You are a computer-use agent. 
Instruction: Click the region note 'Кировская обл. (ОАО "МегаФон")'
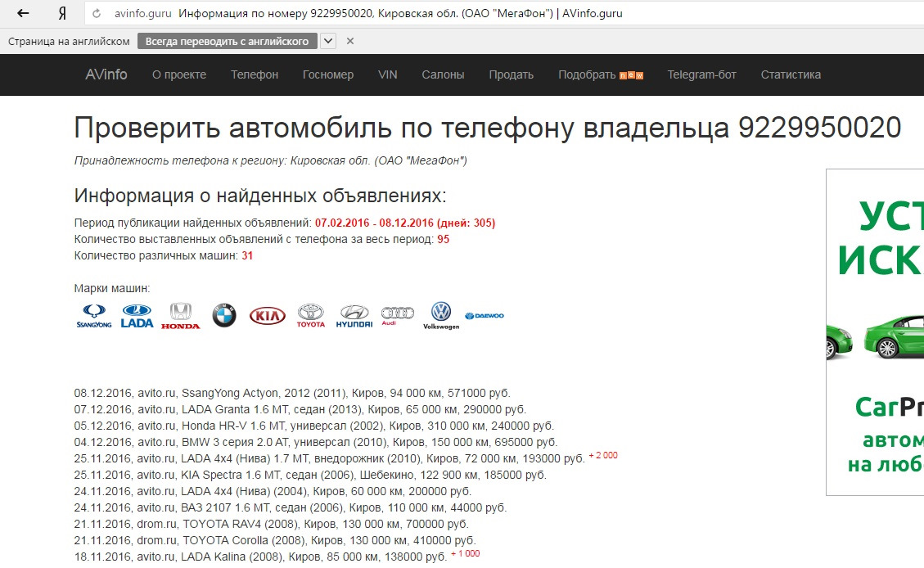379,161
